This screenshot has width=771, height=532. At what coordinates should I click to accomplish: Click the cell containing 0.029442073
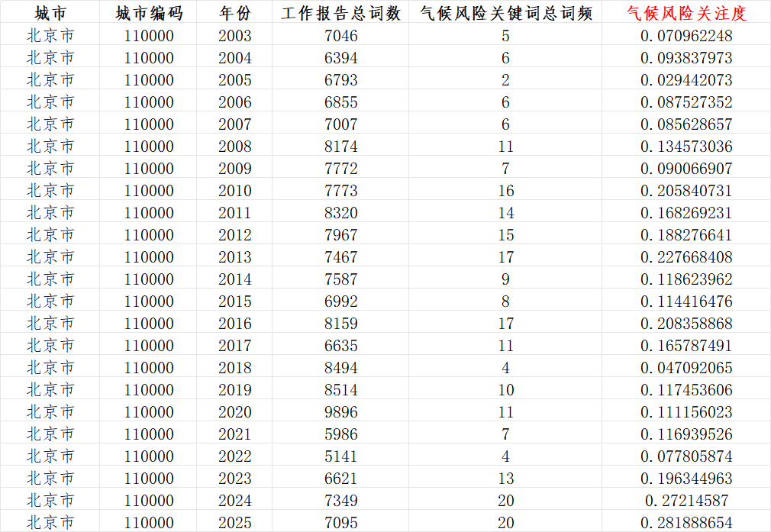686,80
